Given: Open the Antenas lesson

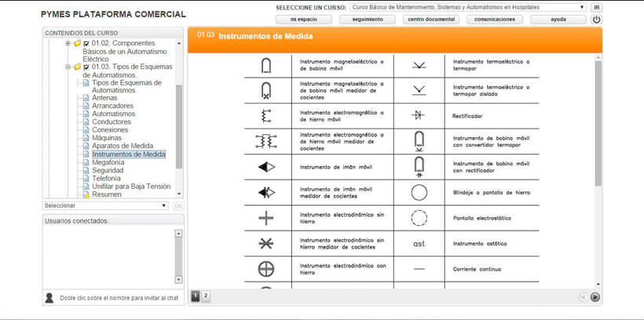Looking at the screenshot, I should coord(104,98).
